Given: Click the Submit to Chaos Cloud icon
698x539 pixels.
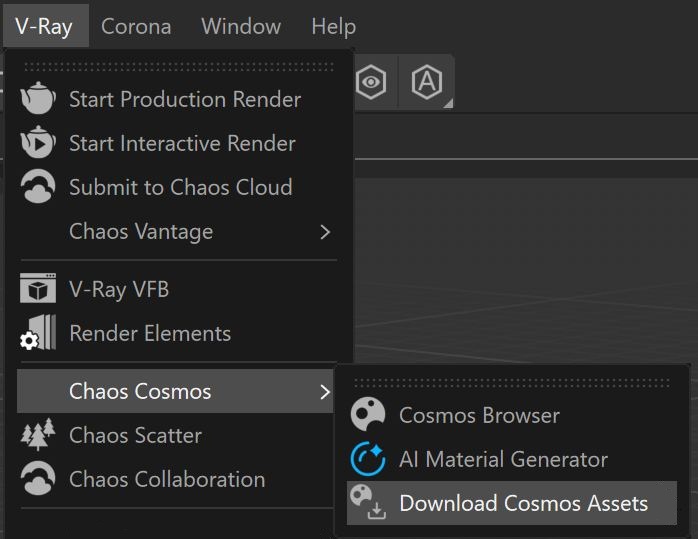Looking at the screenshot, I should [38, 186].
